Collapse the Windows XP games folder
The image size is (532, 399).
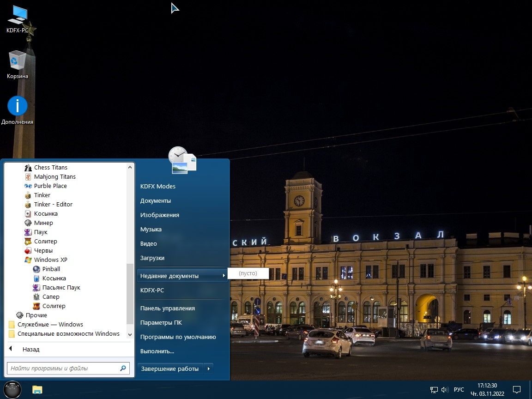(x=50, y=260)
